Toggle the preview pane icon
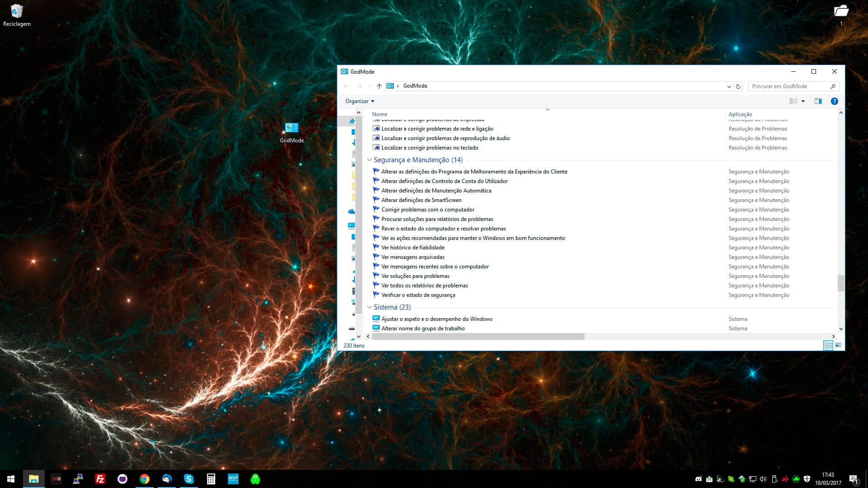Image resolution: width=868 pixels, height=488 pixels. coord(818,101)
